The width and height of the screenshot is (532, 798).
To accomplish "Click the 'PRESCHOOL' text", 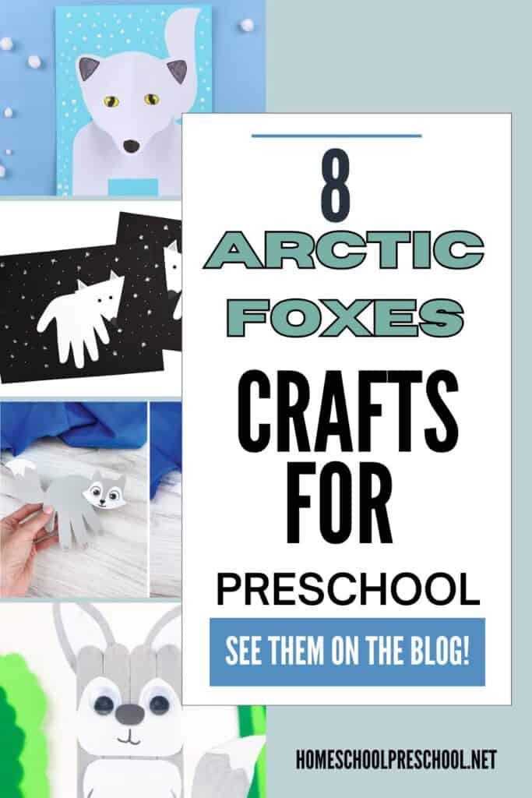I will pyautogui.click(x=348, y=588).
